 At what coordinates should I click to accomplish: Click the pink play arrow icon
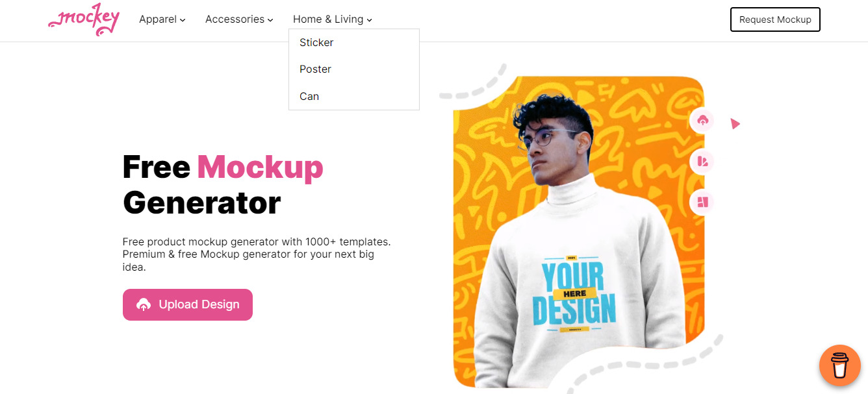735,123
